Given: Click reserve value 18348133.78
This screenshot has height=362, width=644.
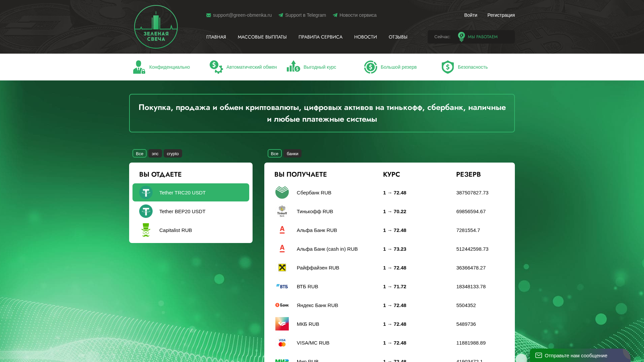Looking at the screenshot, I should [471, 287].
